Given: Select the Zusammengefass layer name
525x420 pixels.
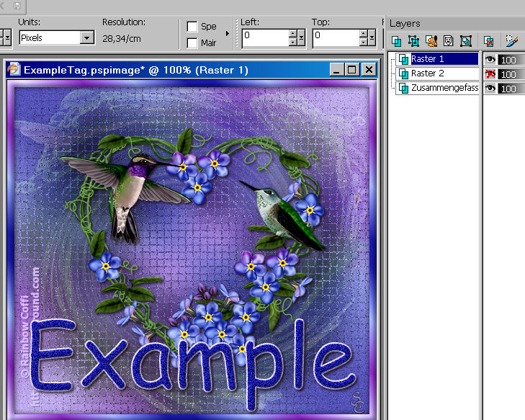Looking at the screenshot, I should (x=444, y=88).
